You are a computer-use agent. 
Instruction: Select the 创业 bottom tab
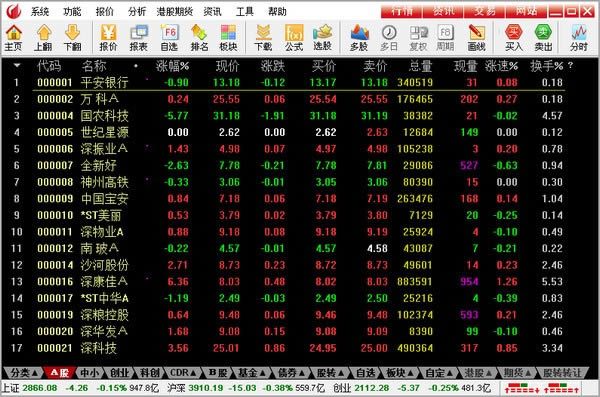coord(119,372)
